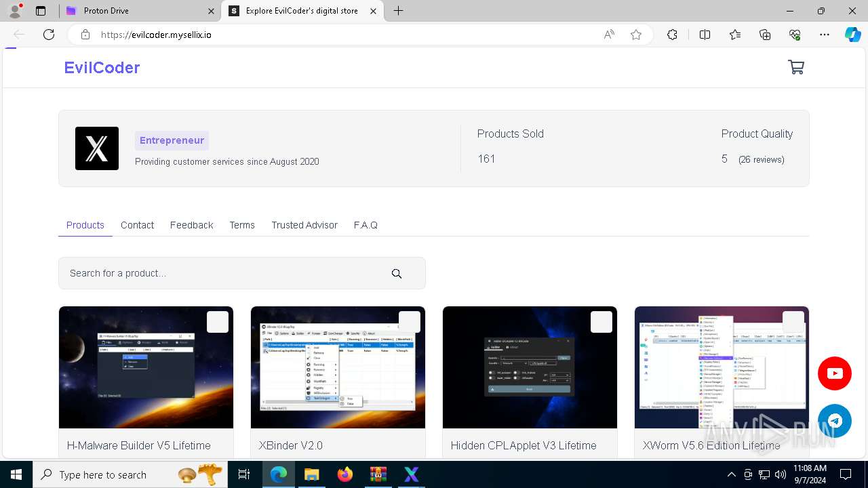Toggle split screen view
Screen dimensions: 868x488
705,35
